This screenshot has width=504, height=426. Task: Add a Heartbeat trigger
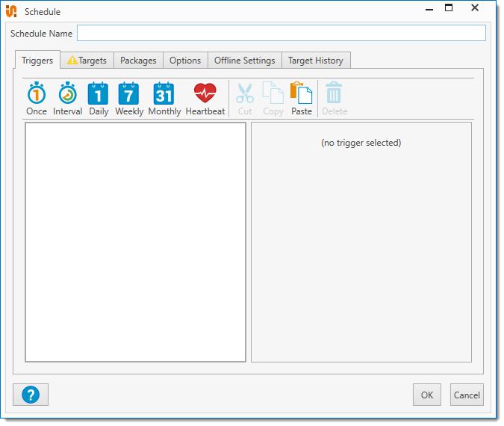coord(205,99)
